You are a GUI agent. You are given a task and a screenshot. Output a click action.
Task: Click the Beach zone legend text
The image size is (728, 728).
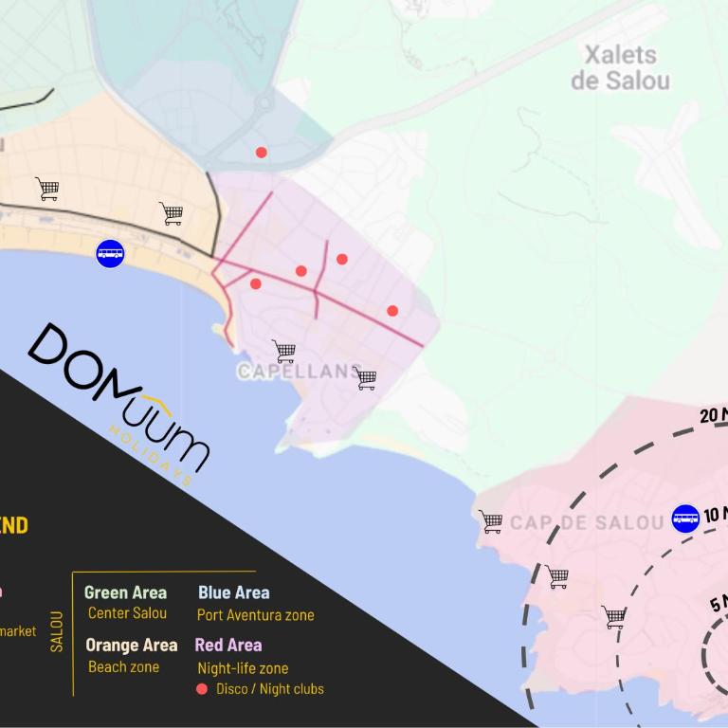tap(124, 667)
